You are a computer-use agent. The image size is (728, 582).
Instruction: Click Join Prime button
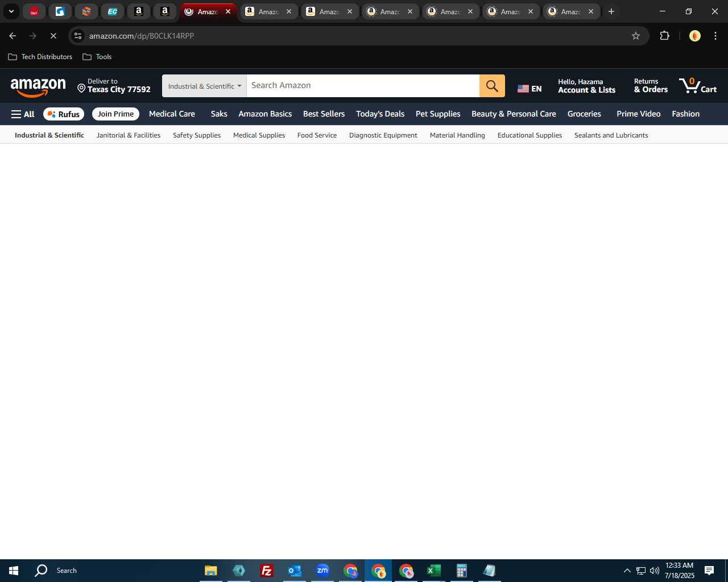115,114
